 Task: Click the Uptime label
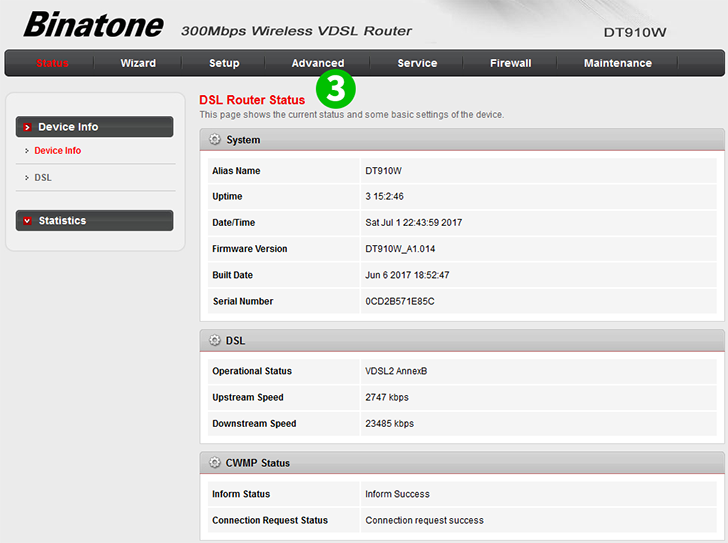point(227,196)
